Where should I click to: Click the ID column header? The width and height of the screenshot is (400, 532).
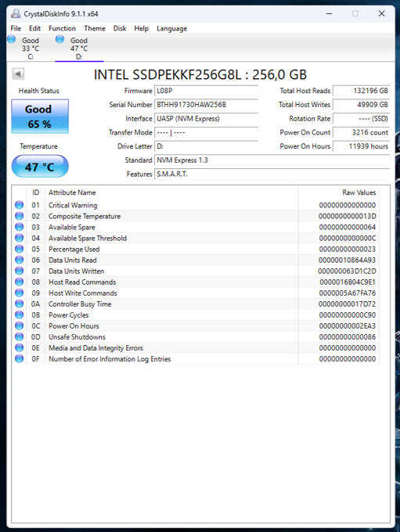[36, 192]
